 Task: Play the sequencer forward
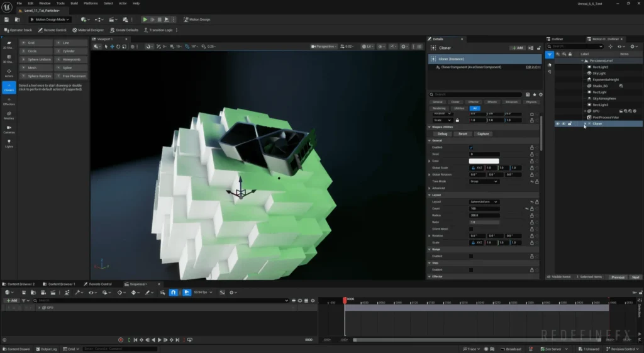pyautogui.click(x=159, y=340)
